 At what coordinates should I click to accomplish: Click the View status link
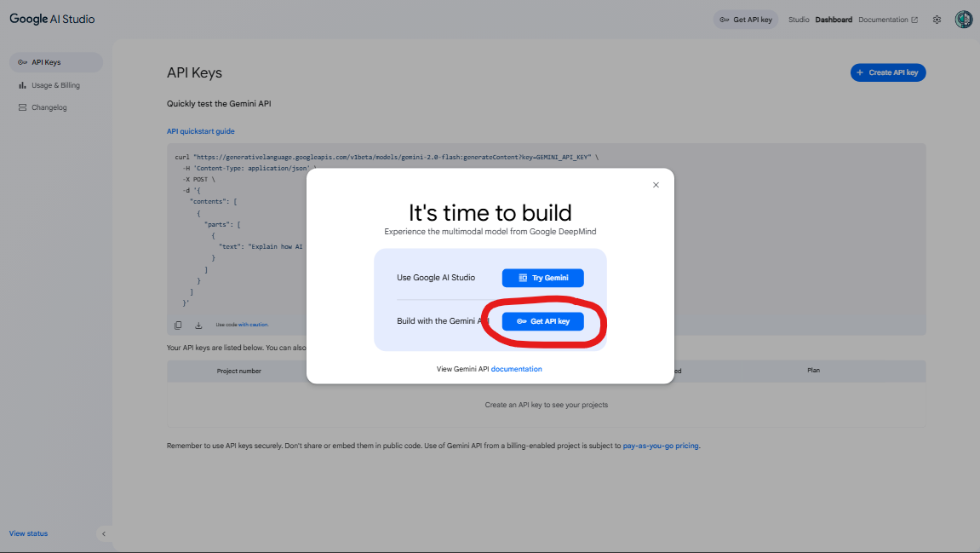pyautogui.click(x=28, y=533)
